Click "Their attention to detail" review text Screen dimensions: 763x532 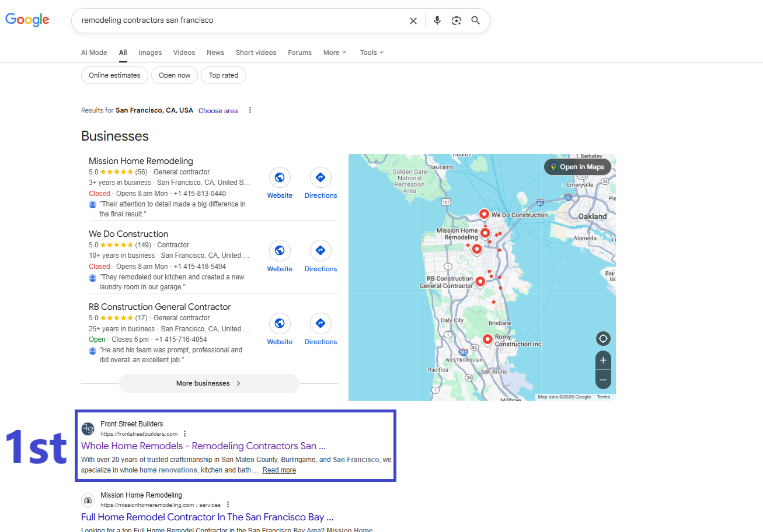click(172, 209)
